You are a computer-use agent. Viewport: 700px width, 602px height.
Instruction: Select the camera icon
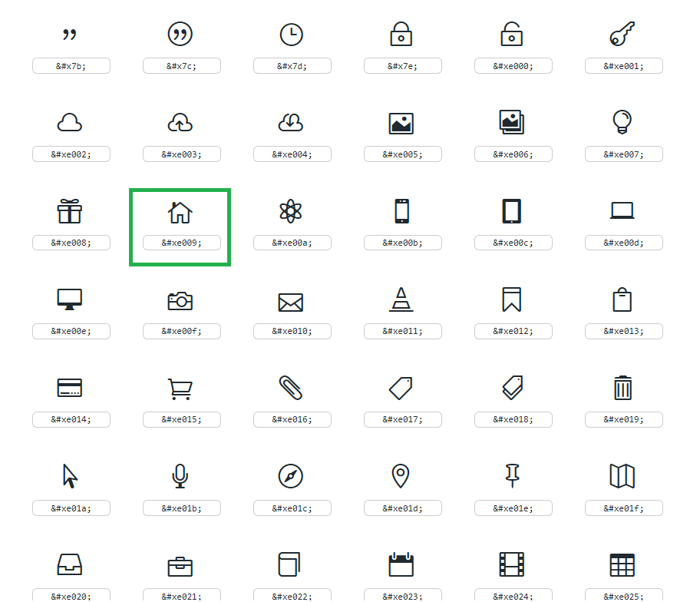(x=180, y=301)
